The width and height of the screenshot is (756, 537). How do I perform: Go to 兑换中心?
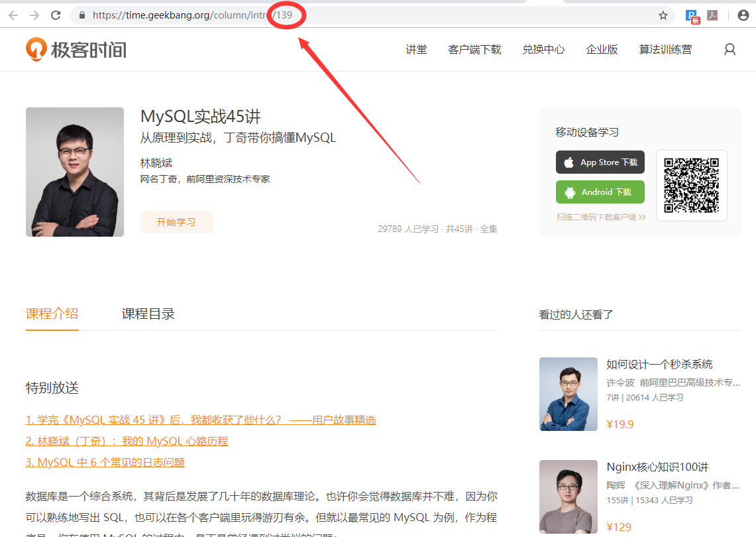pyautogui.click(x=543, y=50)
